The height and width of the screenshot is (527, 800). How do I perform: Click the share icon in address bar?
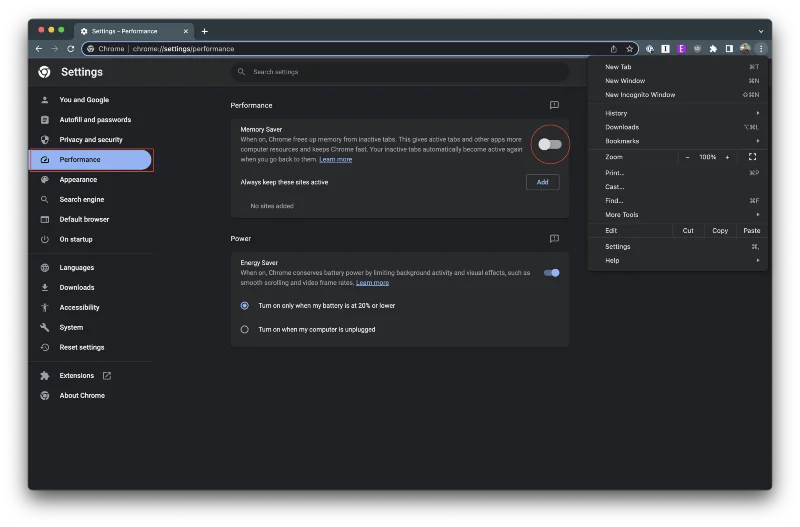614,48
